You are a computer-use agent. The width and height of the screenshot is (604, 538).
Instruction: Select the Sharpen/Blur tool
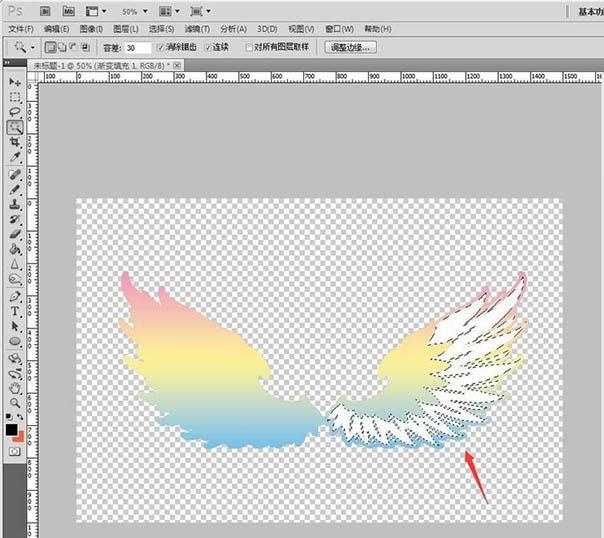point(15,265)
